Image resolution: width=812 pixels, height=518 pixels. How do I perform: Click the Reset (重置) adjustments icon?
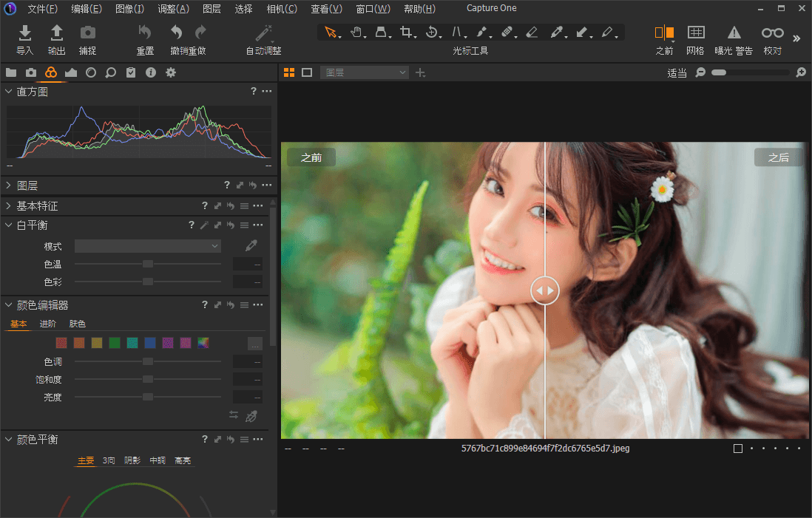[144, 33]
